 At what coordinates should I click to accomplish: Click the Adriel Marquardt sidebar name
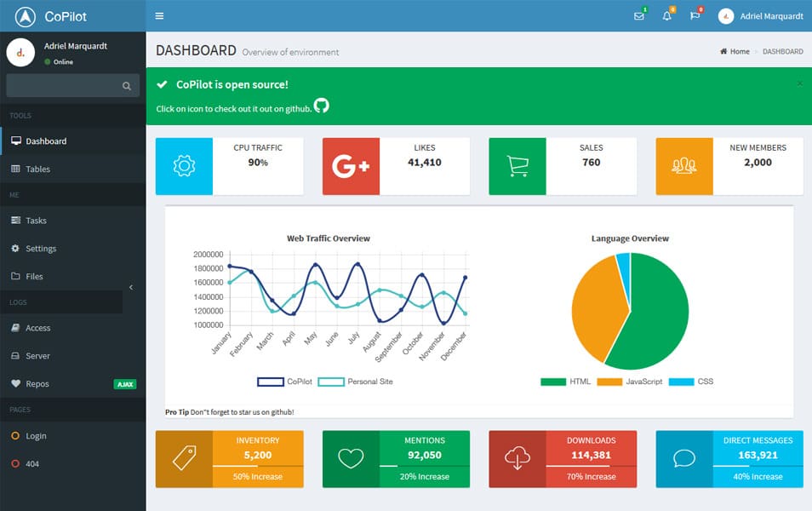76,46
